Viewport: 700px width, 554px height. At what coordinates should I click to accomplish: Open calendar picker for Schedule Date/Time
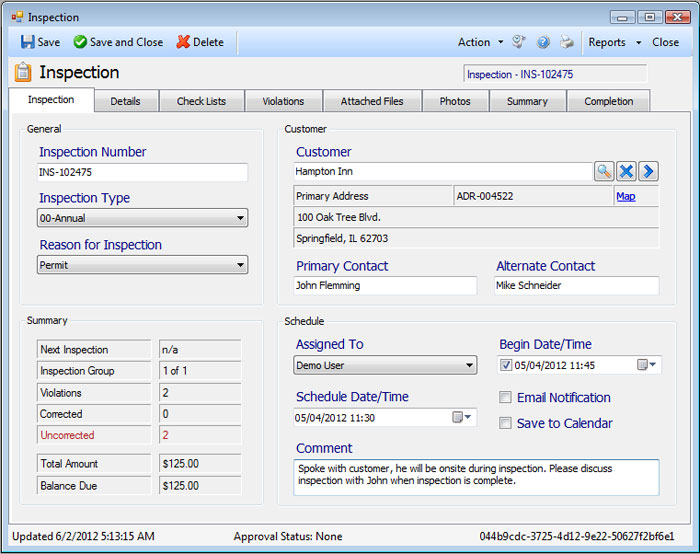(x=462, y=417)
